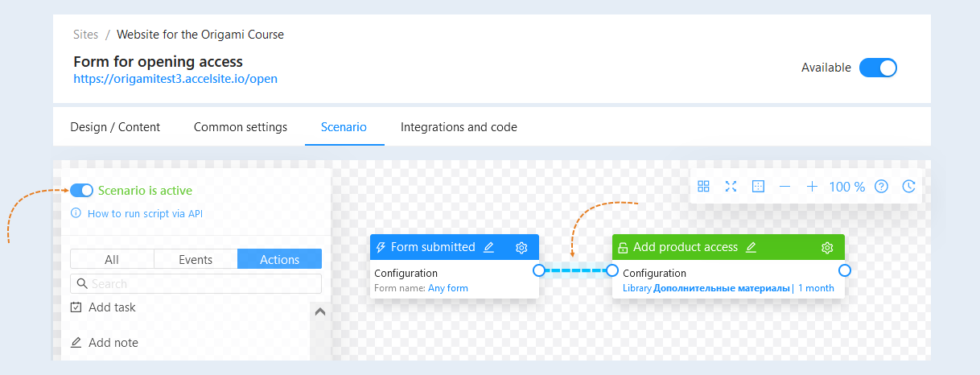The width and height of the screenshot is (980, 375).
Task: Open the Integrations and code tab
Action: tap(459, 127)
